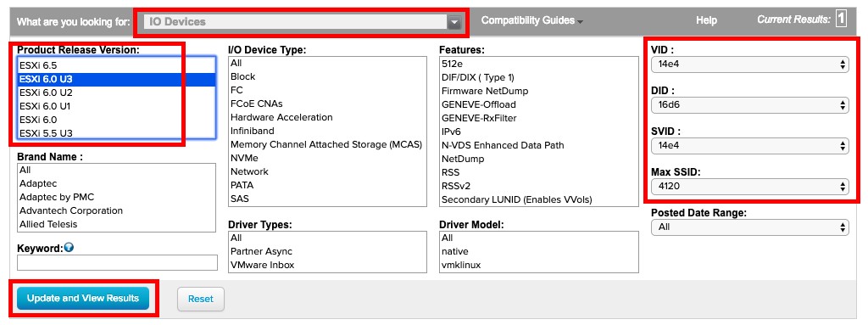The width and height of the screenshot is (868, 325).
Task: Select Partner Async driver type
Action: coord(327,251)
